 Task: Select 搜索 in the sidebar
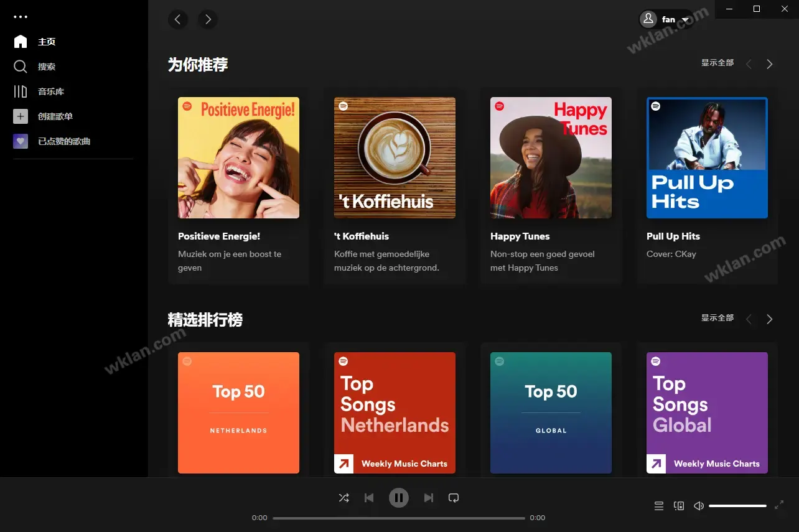(47, 67)
